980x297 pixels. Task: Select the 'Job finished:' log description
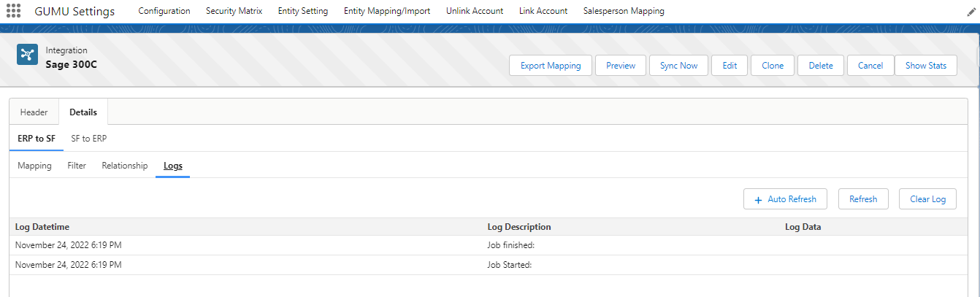pos(511,245)
